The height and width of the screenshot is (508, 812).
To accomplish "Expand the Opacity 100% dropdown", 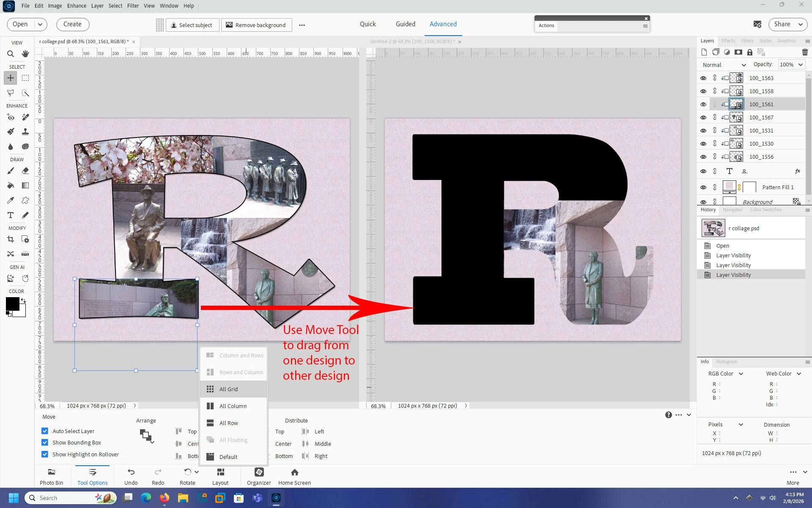I will pyautogui.click(x=800, y=64).
